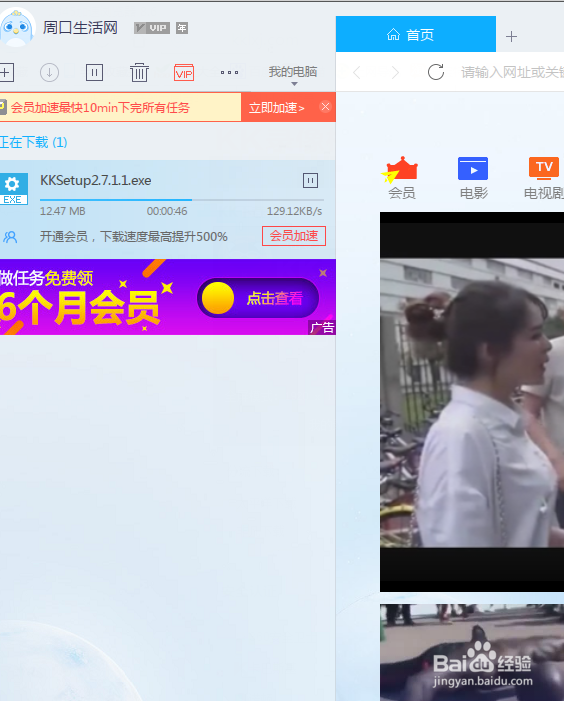Image resolution: width=564 pixels, height=701 pixels.
Task: Click the Xunlei bird avatar icon
Action: [x=17, y=28]
